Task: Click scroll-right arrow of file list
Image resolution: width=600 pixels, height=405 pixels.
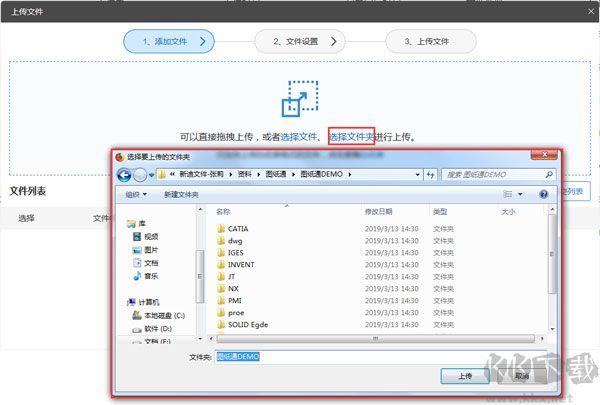Action: (542, 339)
